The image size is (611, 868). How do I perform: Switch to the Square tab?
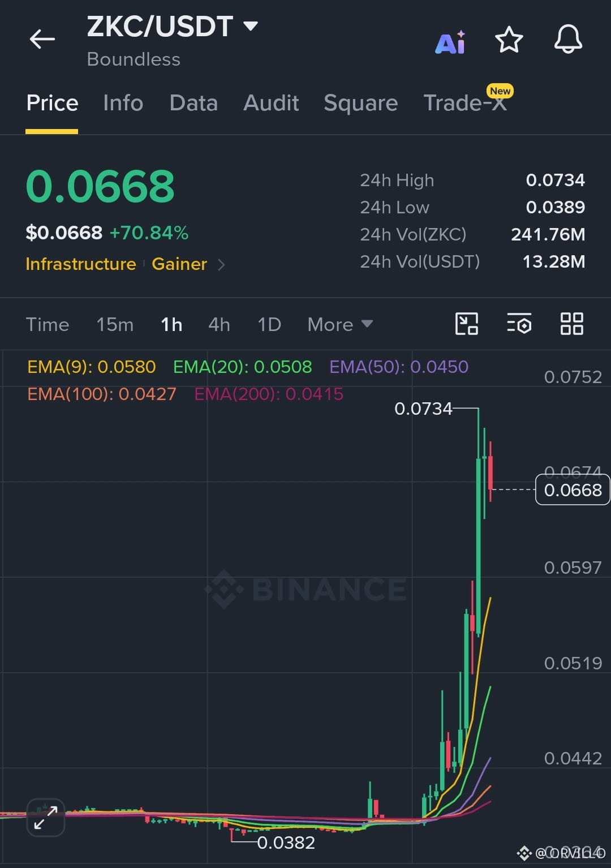pos(360,103)
